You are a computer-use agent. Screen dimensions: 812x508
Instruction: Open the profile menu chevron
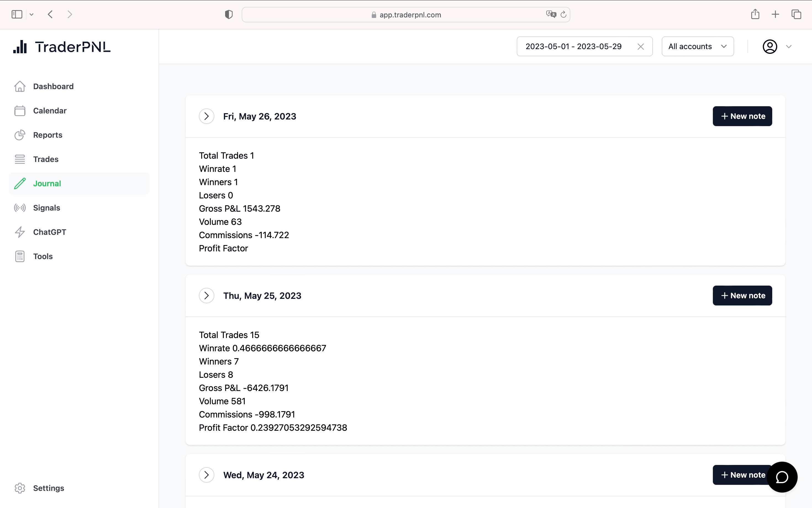789,47
